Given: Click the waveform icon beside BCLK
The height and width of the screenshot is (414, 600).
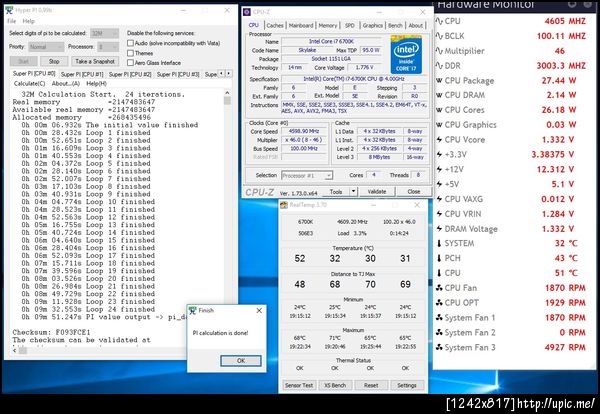Looking at the screenshot, I should pos(439,36).
